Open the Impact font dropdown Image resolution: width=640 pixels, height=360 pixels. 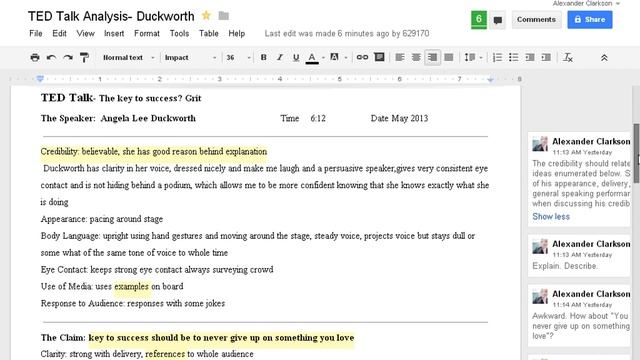190,58
